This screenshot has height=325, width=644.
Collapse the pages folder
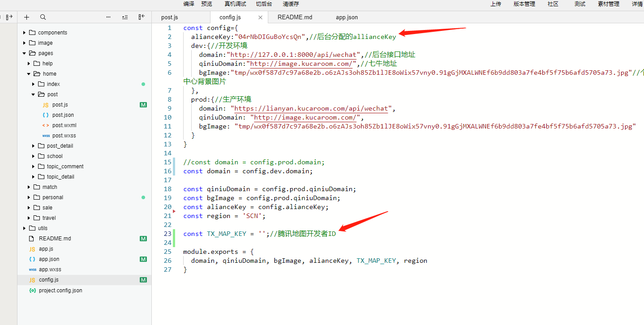point(25,53)
